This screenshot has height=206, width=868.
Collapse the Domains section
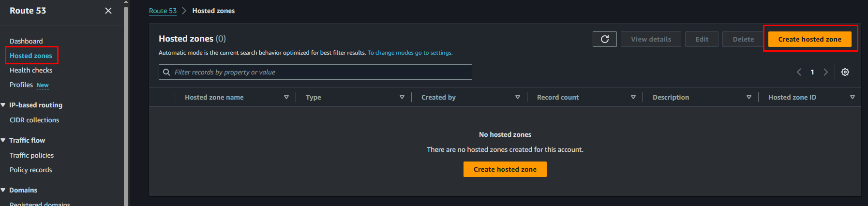tap(3, 190)
